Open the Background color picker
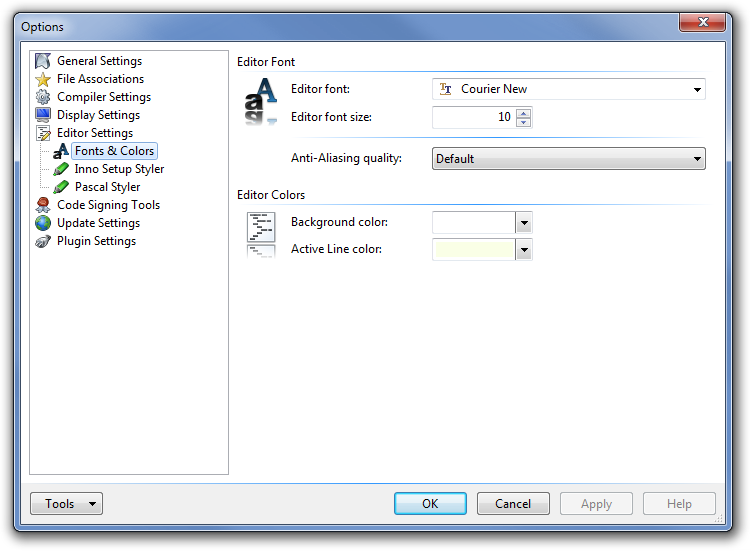This screenshot has width=751, height=551. point(523,223)
